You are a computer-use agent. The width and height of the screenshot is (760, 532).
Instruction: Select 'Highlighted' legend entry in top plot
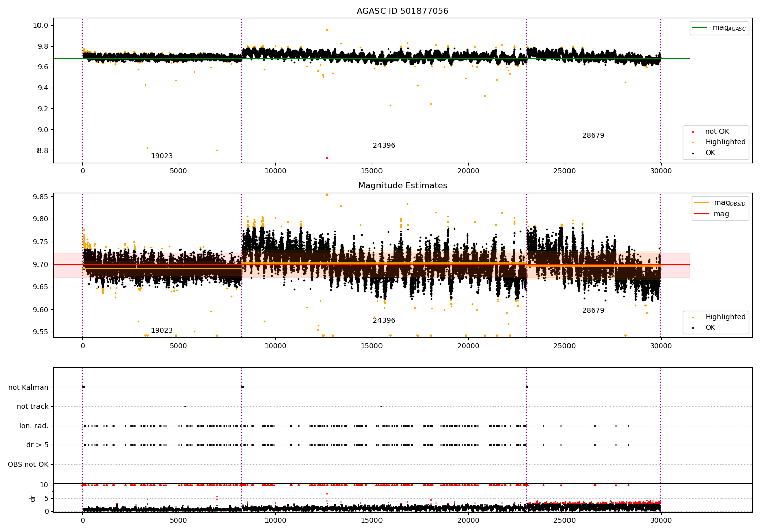[726, 142]
